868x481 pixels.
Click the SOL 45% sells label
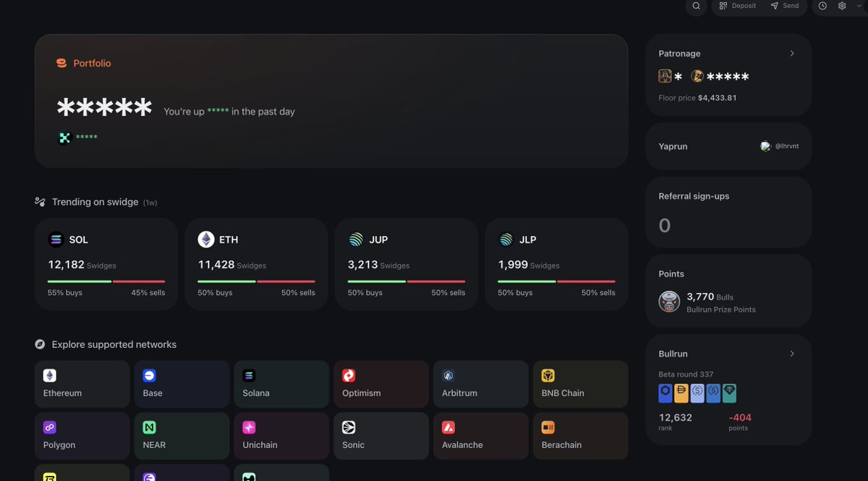[x=148, y=293]
